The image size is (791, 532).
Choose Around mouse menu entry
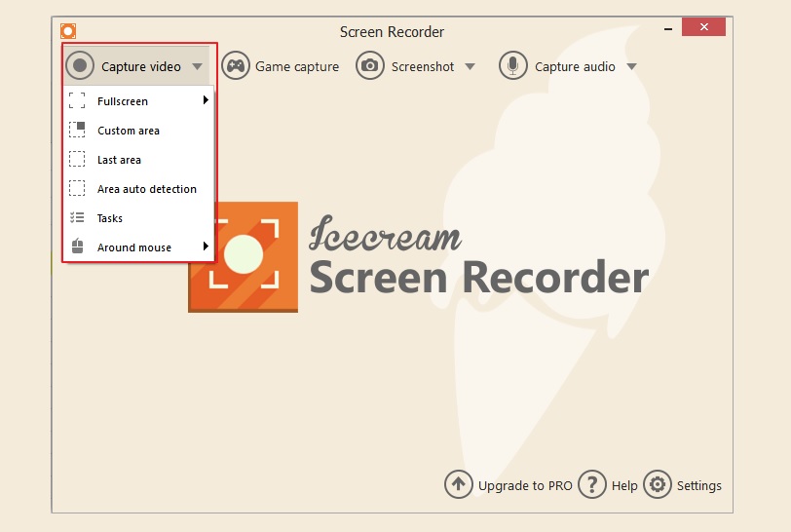139,247
